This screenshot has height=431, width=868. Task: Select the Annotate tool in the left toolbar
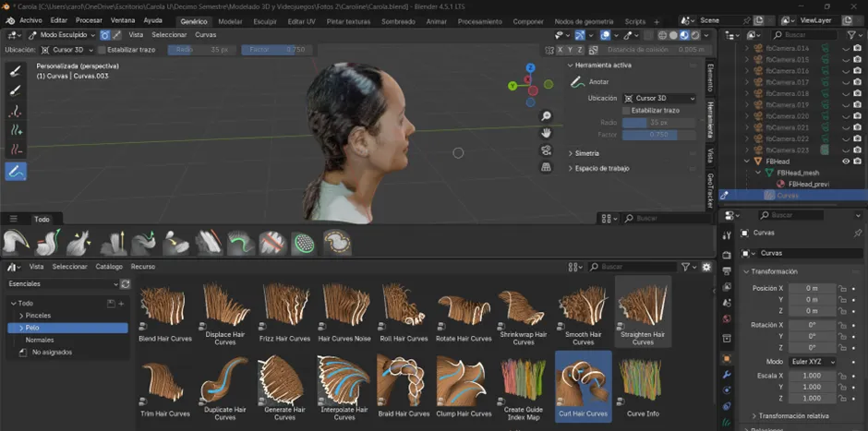[16, 171]
